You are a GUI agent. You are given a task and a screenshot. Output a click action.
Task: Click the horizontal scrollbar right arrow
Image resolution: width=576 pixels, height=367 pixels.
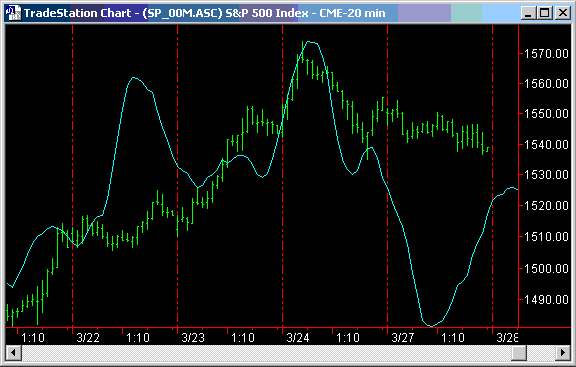click(562, 353)
